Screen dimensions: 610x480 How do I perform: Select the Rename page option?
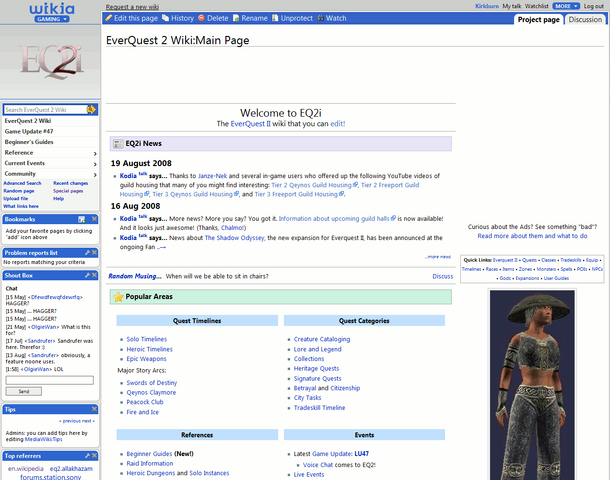pos(250,18)
